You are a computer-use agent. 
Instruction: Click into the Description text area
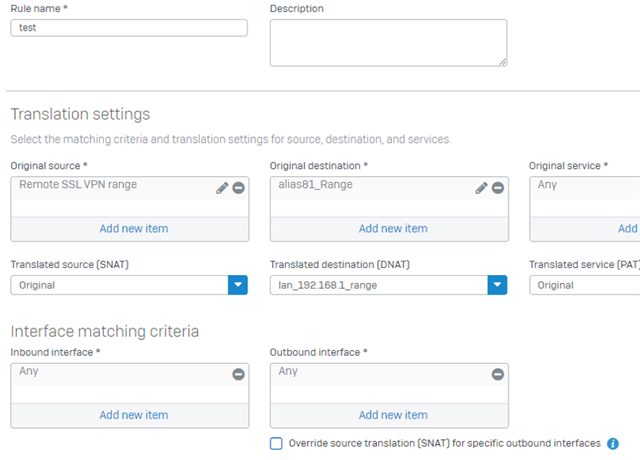coord(389,43)
